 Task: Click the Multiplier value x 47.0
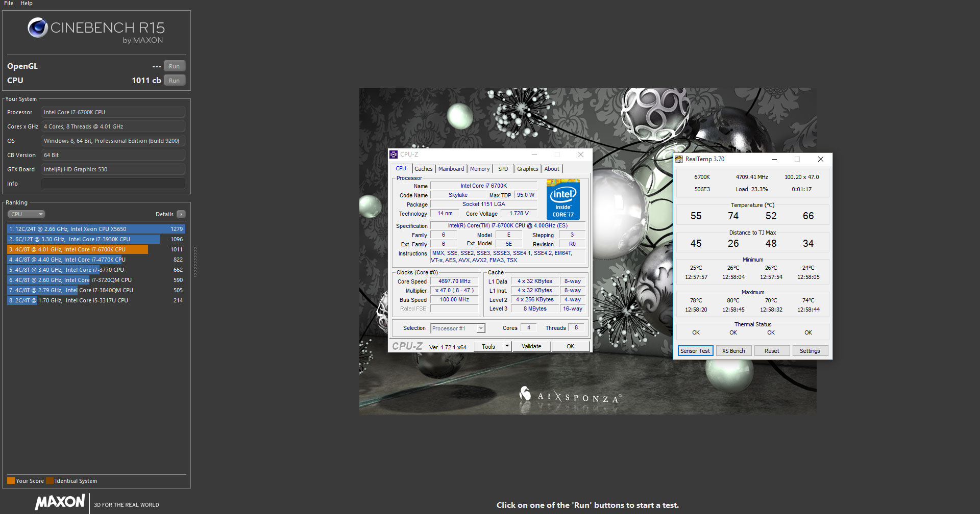click(455, 290)
